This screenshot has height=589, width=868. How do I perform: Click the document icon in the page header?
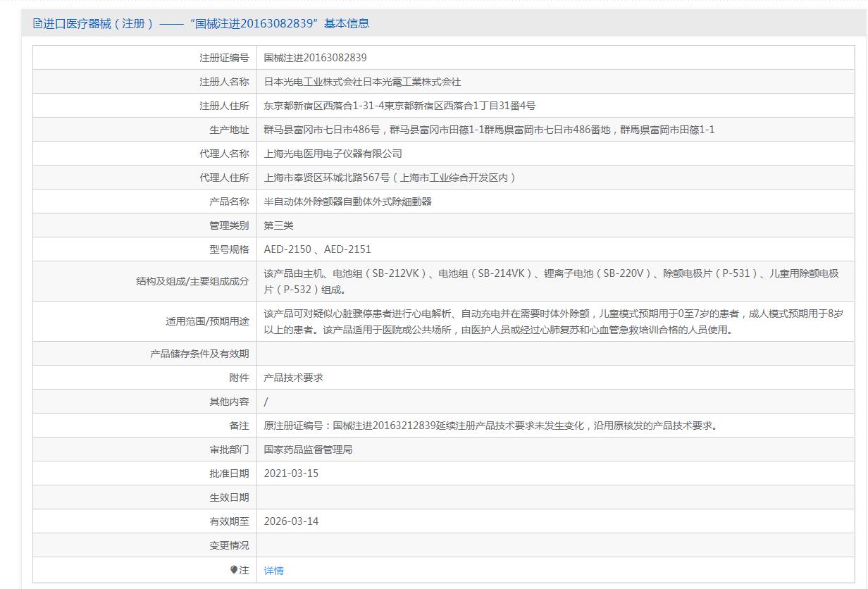tap(37, 23)
